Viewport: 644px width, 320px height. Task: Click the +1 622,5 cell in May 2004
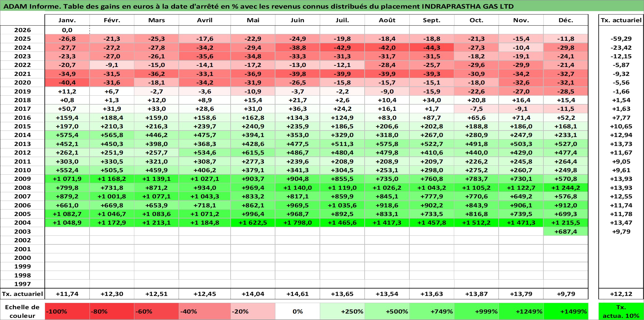253,222
